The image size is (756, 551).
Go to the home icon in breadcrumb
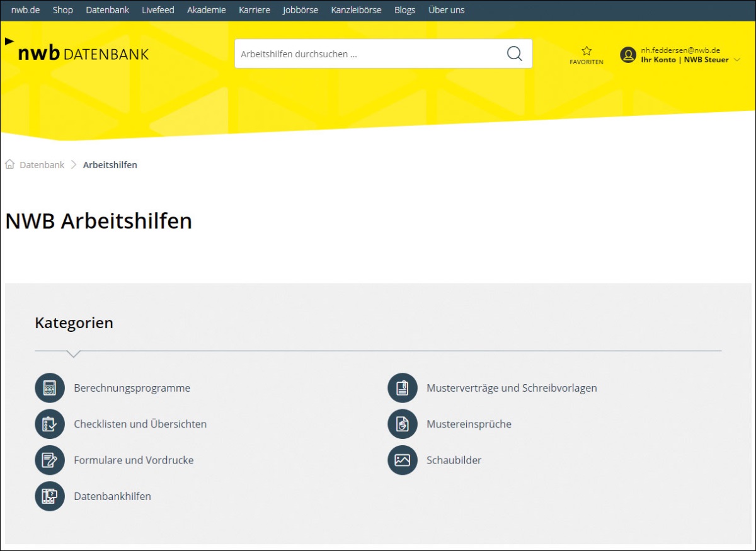coord(10,164)
